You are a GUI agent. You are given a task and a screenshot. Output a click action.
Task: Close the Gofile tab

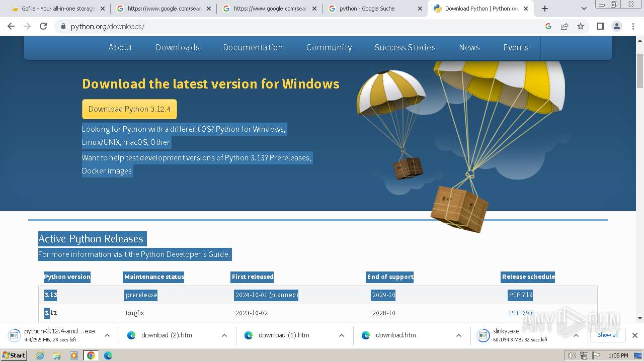(102, 9)
